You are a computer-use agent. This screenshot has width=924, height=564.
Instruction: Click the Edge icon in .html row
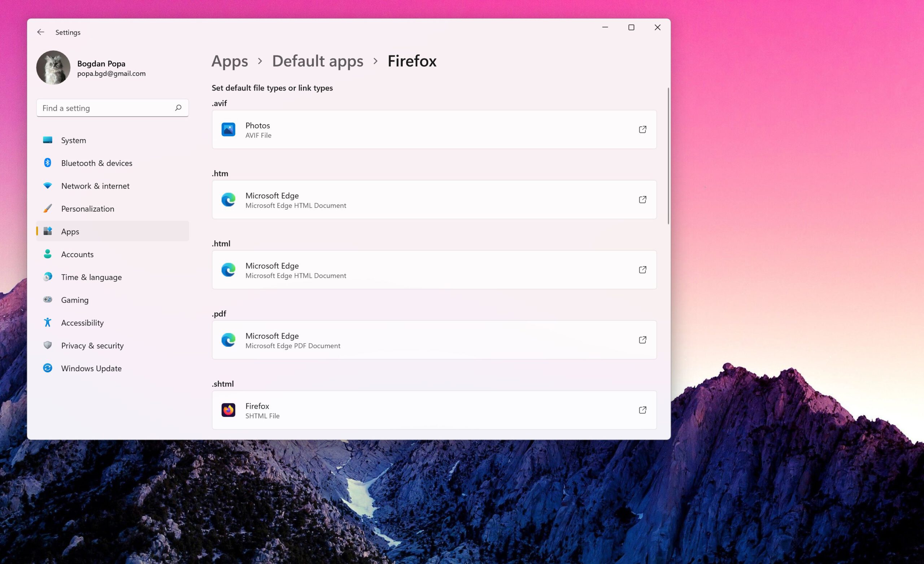point(228,270)
